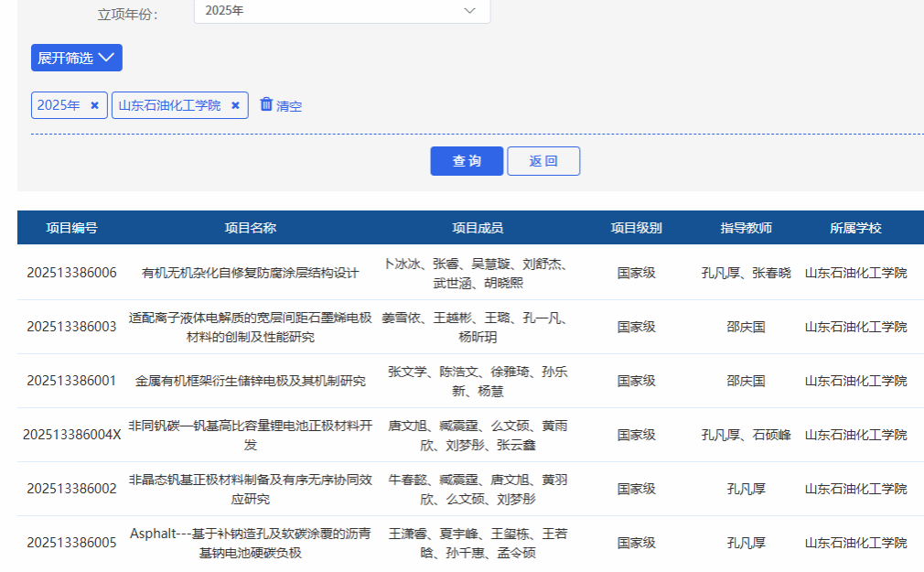Open project 有机无机杂化自修复防腐涂层结构设计
924x572 pixels.
[251, 273]
